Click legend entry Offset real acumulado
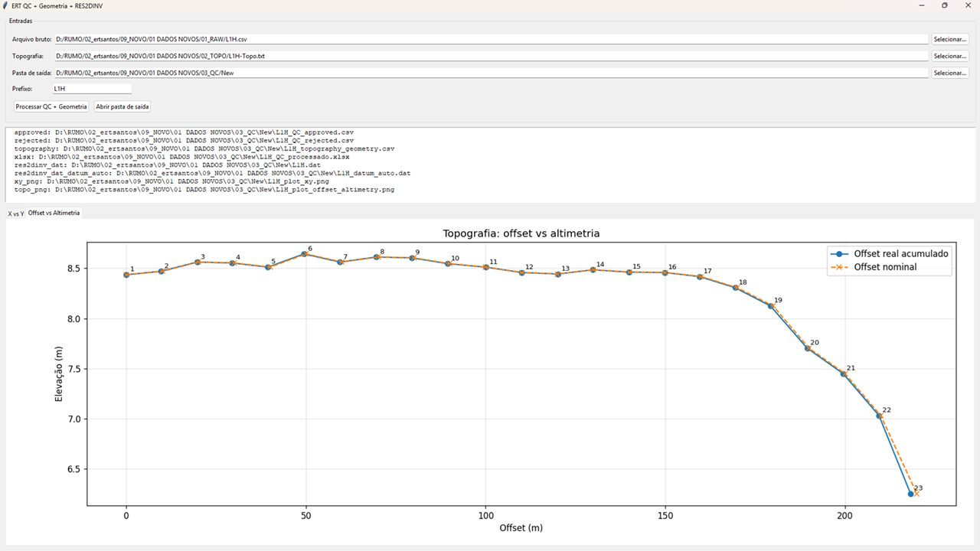Image resolution: width=980 pixels, height=551 pixels. [x=888, y=253]
